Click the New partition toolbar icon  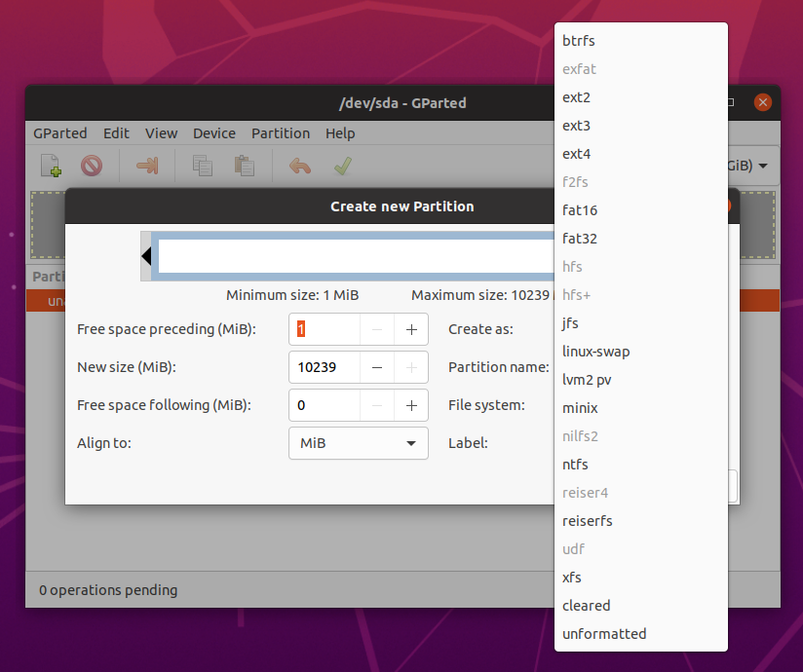pos(52,166)
